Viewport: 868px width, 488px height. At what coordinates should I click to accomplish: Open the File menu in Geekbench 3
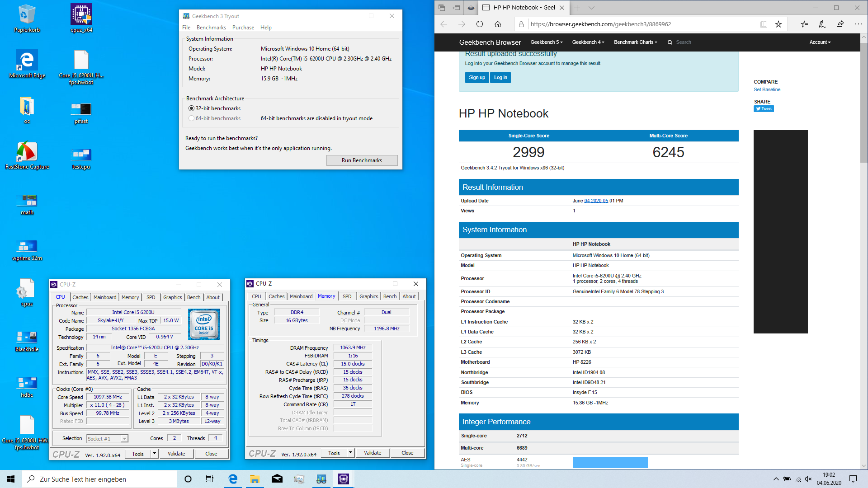186,28
